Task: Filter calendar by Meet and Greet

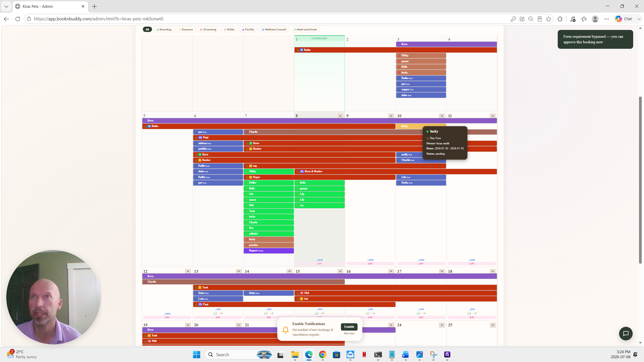Action: (305, 29)
